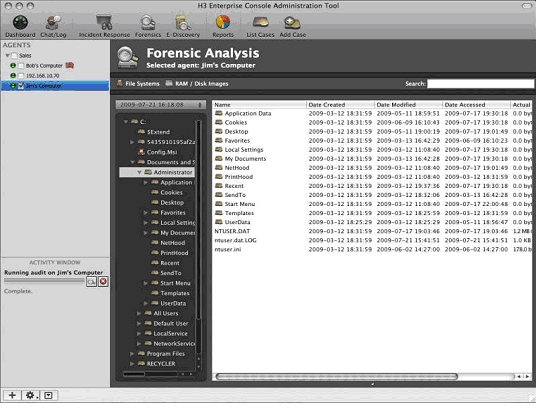Collapse the Documents and Settings node

132,162
